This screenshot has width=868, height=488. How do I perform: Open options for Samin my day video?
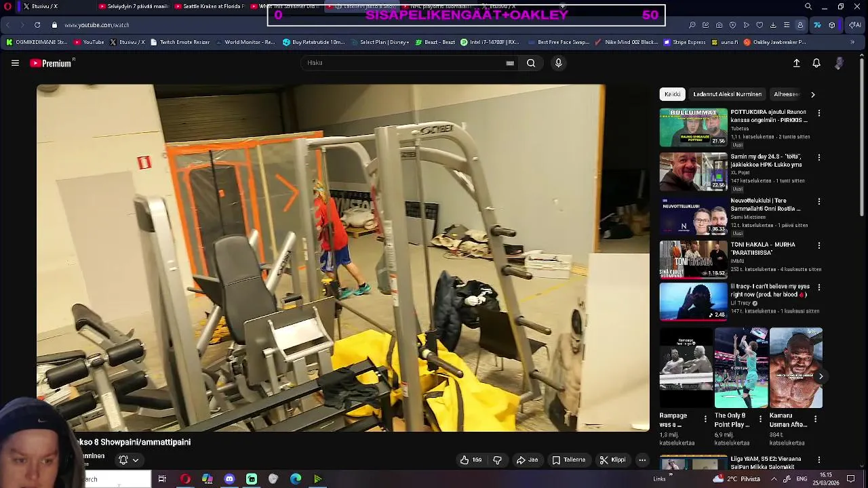[819, 157]
